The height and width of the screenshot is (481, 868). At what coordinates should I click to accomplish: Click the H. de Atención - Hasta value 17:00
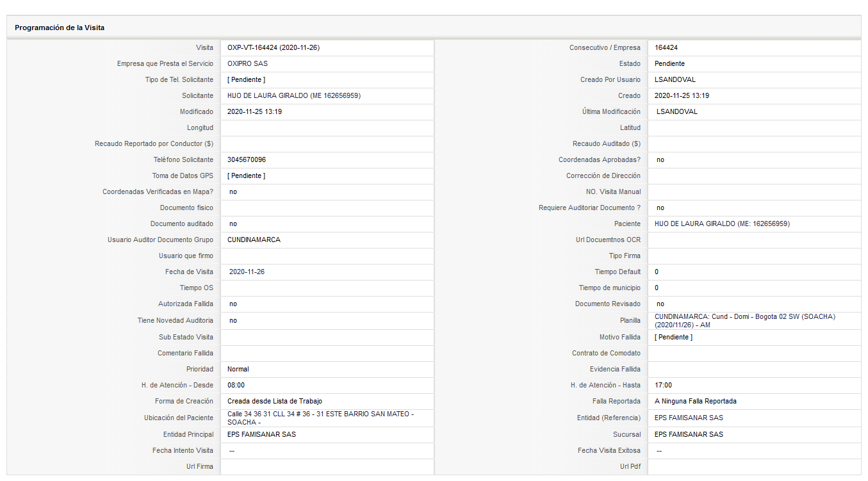pos(663,386)
